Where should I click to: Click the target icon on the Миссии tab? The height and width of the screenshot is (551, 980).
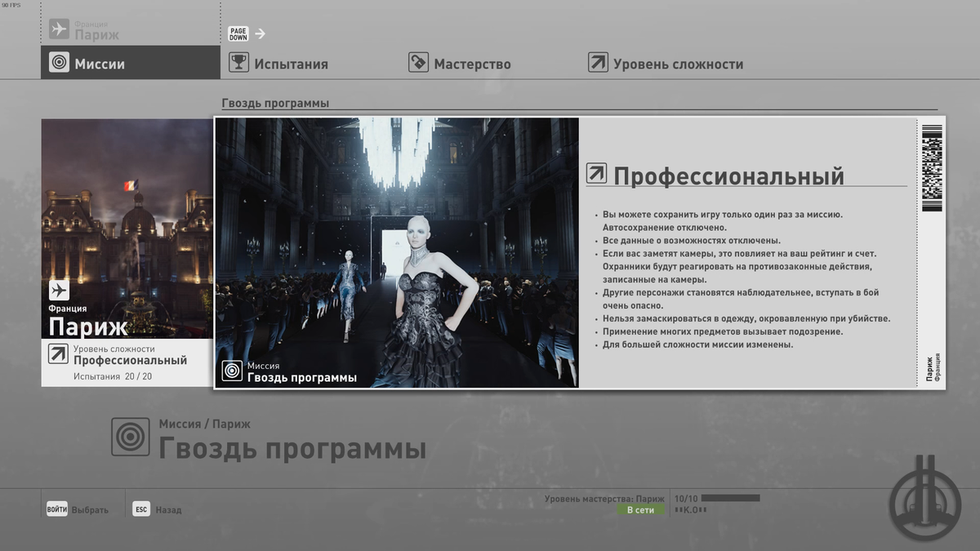tap(57, 61)
